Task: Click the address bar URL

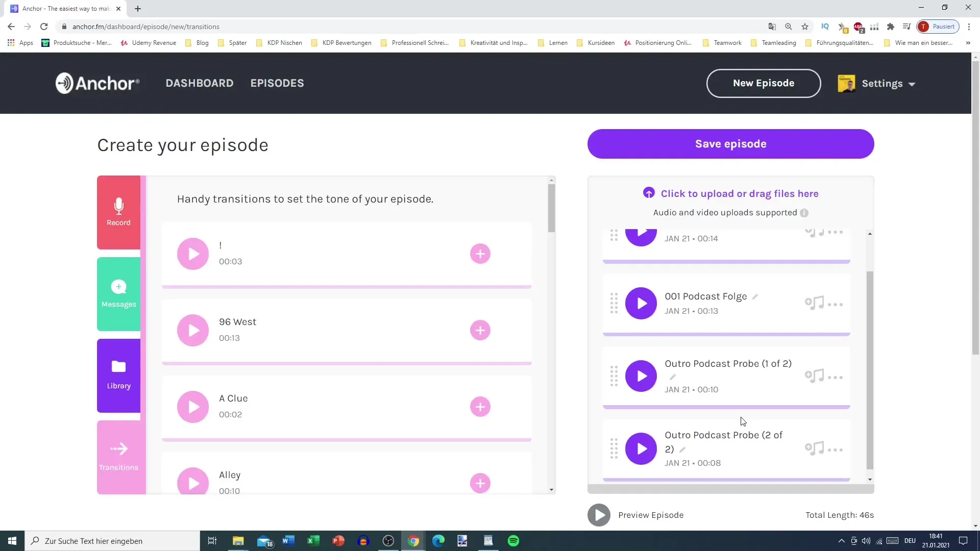Action: [146, 27]
